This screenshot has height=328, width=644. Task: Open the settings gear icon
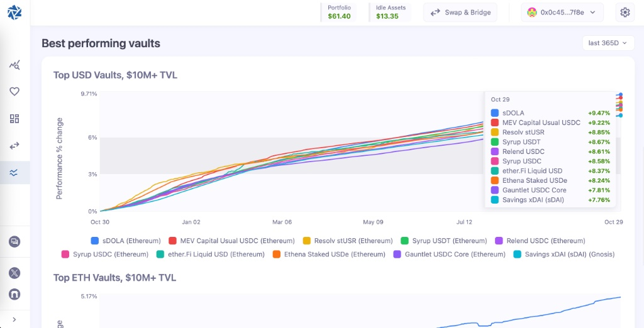pos(624,13)
